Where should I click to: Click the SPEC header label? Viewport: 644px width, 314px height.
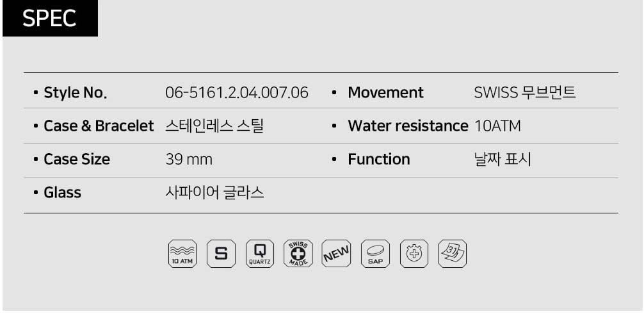(x=50, y=18)
